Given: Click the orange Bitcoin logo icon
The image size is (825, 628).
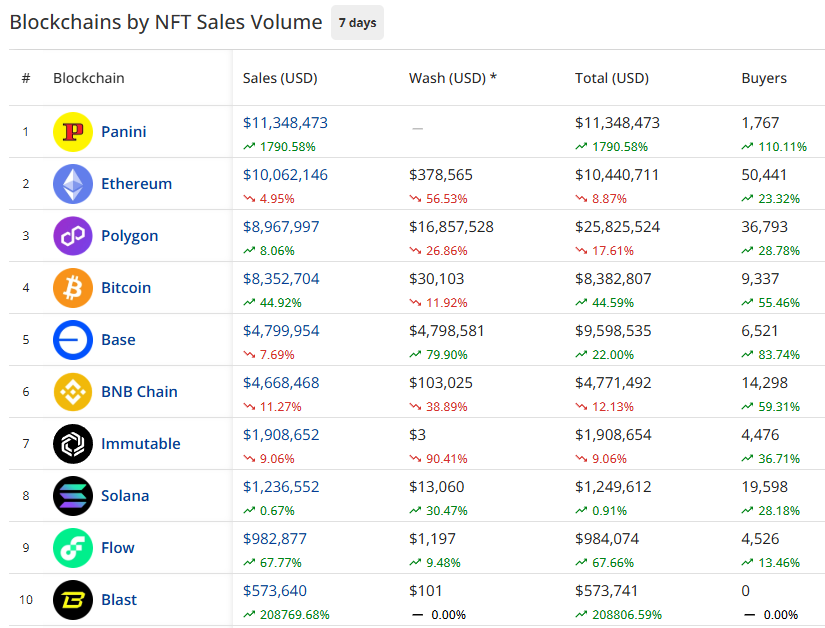Looking at the screenshot, I should [x=73, y=288].
